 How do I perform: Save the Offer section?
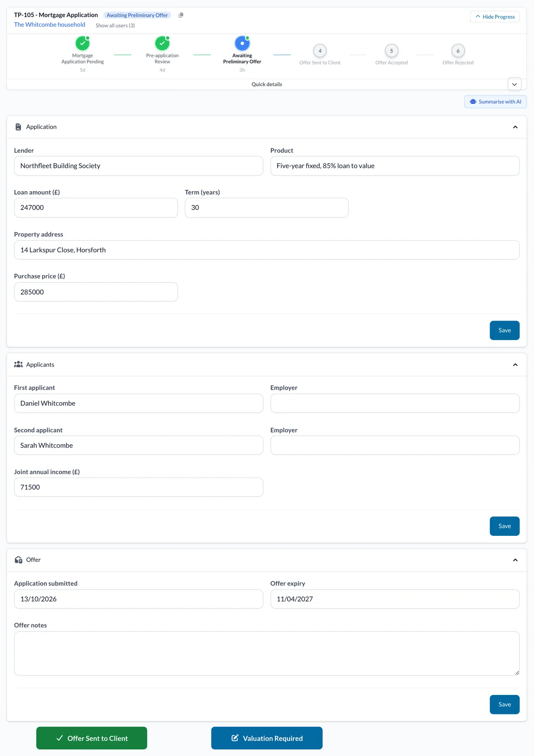(x=505, y=704)
